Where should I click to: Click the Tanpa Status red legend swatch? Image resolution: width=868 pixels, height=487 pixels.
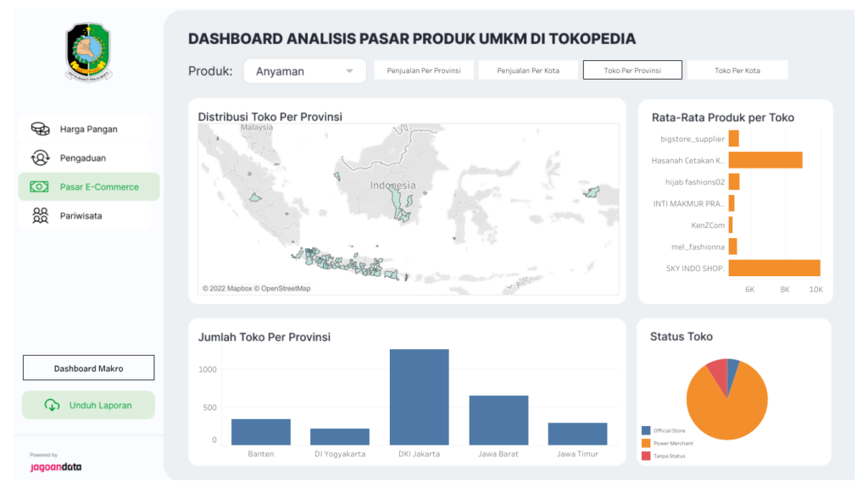point(645,456)
